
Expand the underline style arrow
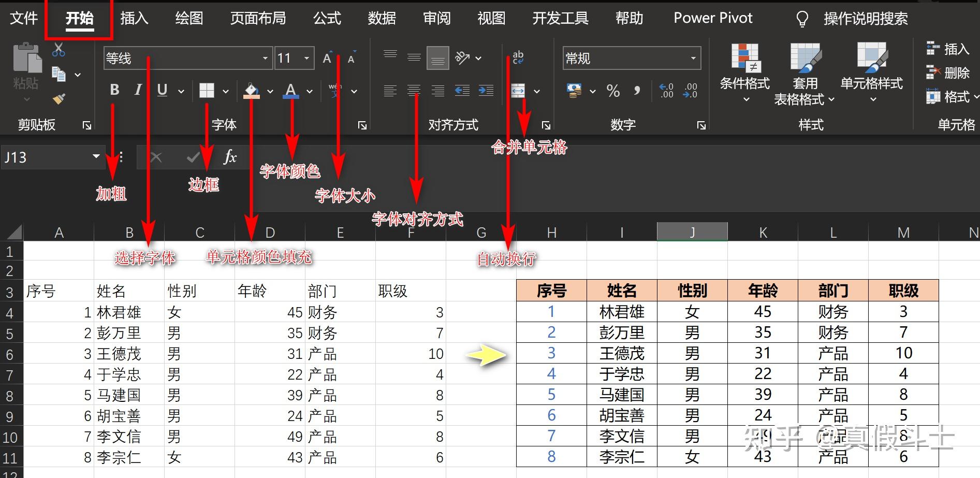coord(181,91)
